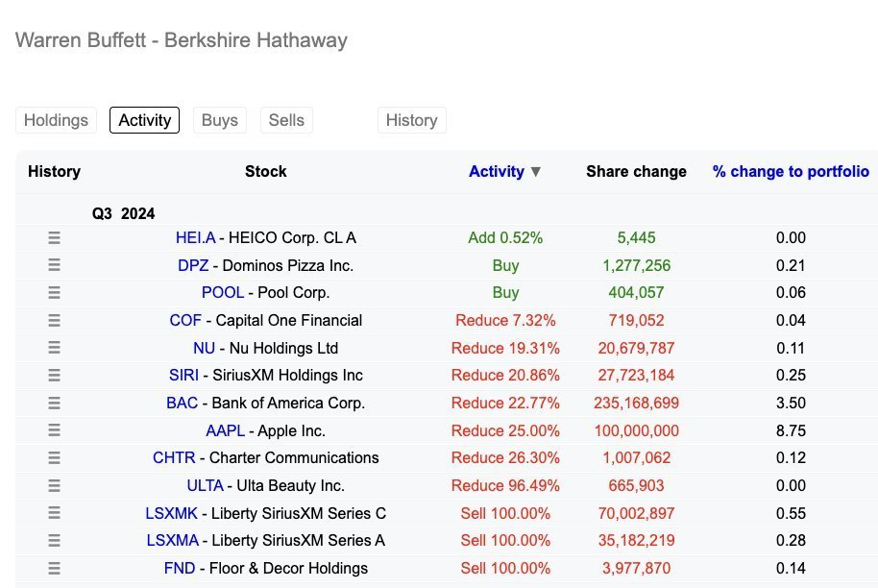Switch to the Holdings tab
The image size is (878, 588).
[56, 120]
